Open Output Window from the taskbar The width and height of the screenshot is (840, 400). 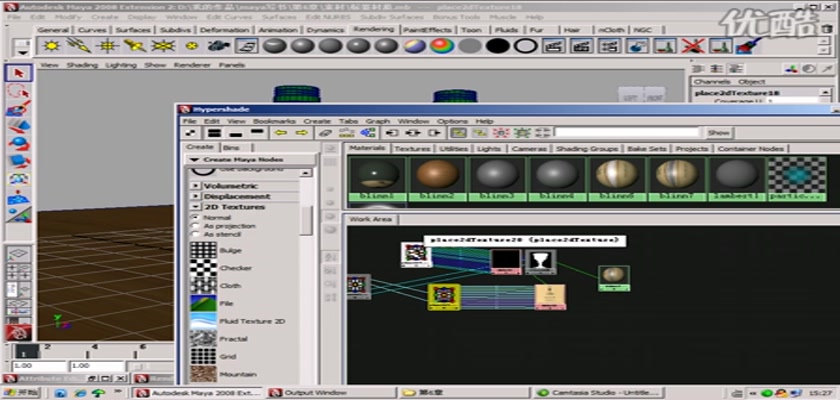(332, 393)
